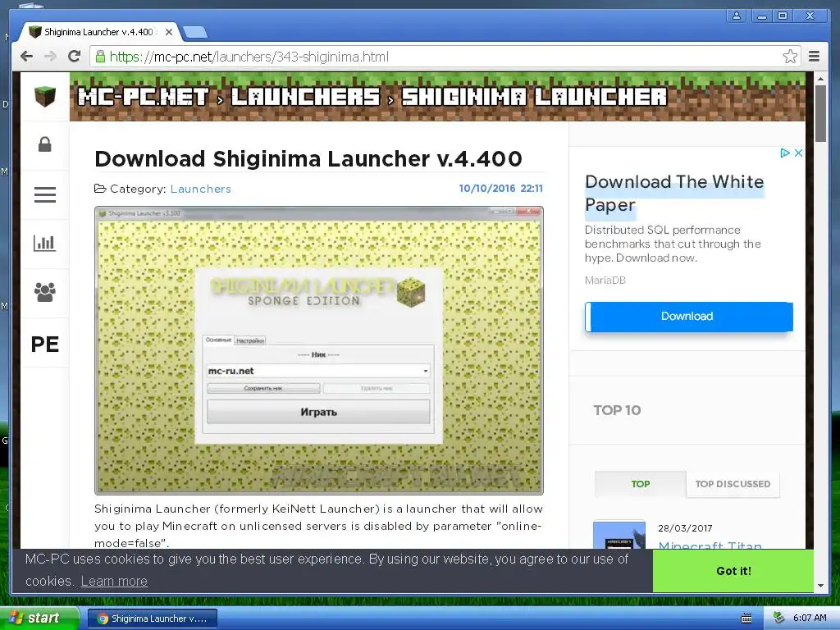Click the vertical scrollbar thumb
Viewport: 840px width, 630px height.
coord(820,113)
